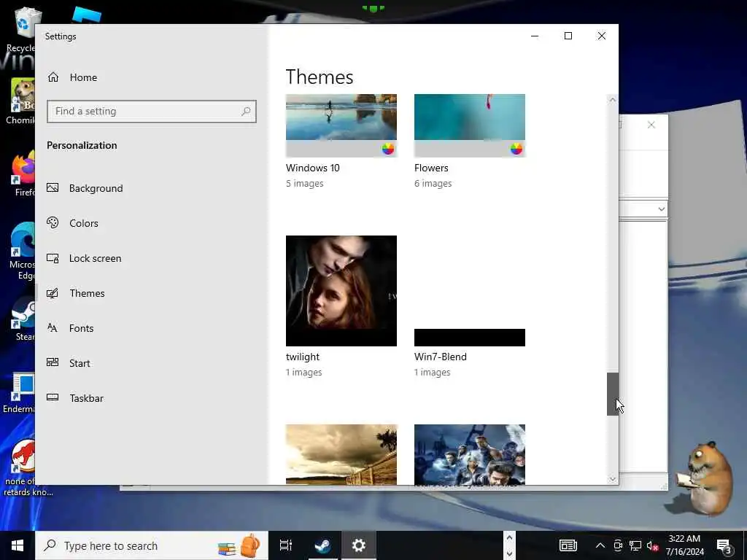Open the Windows Start menu
This screenshot has width=747, height=560.
point(18,545)
